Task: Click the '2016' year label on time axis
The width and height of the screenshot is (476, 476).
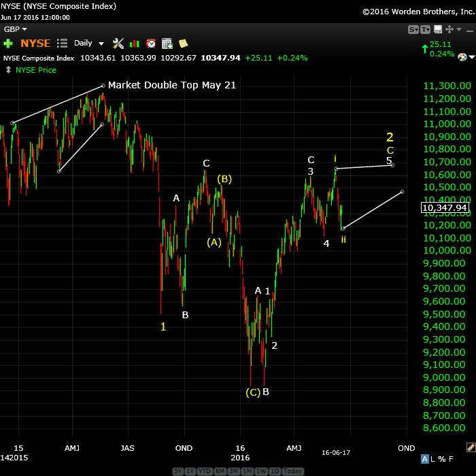Action: [240, 458]
